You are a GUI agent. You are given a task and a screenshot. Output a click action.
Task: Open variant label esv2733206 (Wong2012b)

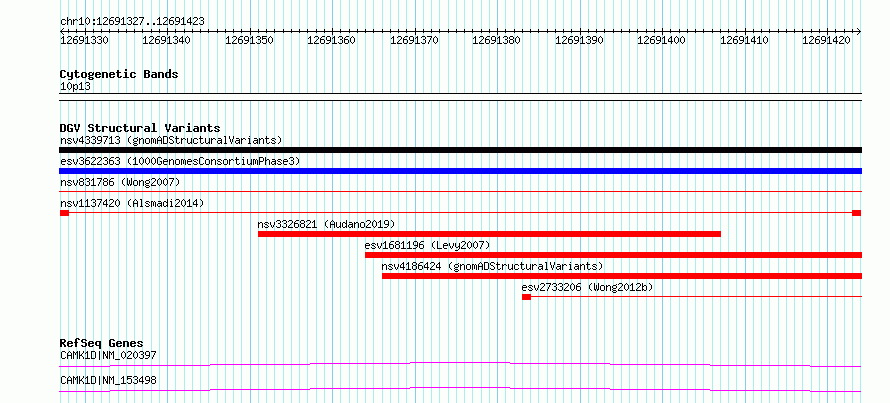(x=587, y=287)
